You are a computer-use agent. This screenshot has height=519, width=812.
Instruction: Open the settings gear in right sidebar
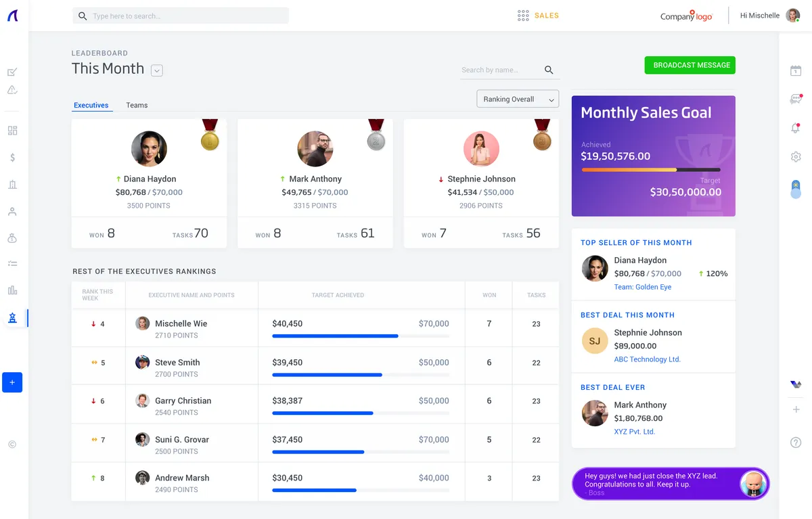(796, 157)
